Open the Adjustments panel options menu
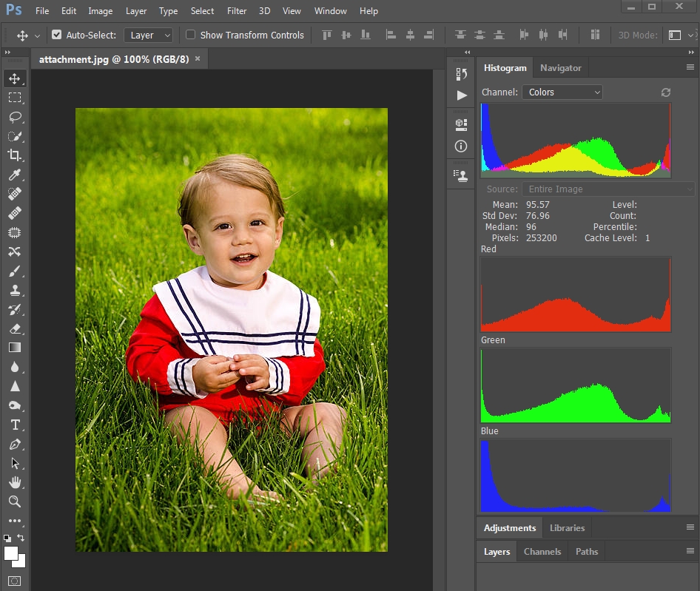This screenshot has height=591, width=700. (x=690, y=527)
